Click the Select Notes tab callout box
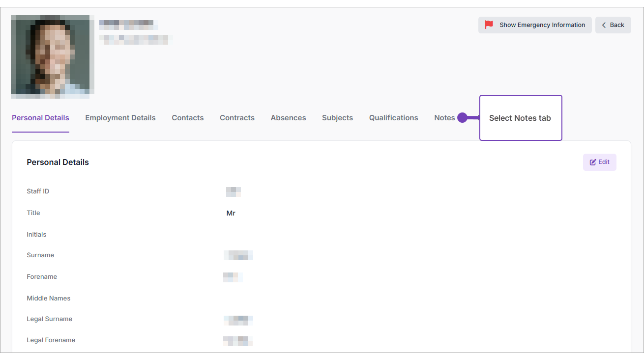The image size is (644, 353). (x=521, y=118)
